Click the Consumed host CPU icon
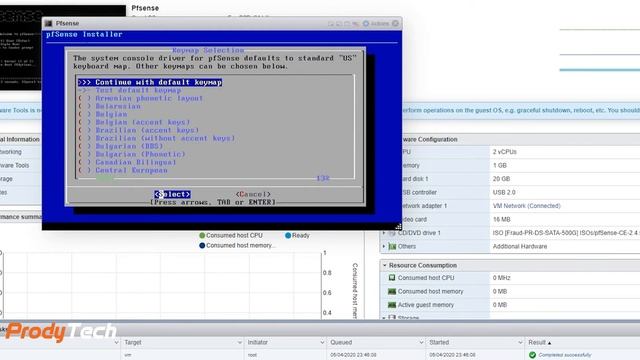 click(x=392, y=278)
